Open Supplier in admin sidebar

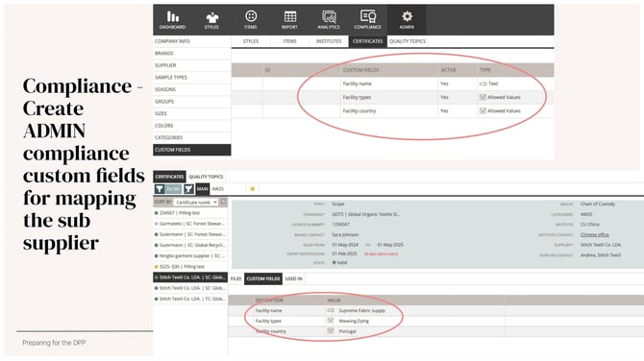tap(192, 65)
